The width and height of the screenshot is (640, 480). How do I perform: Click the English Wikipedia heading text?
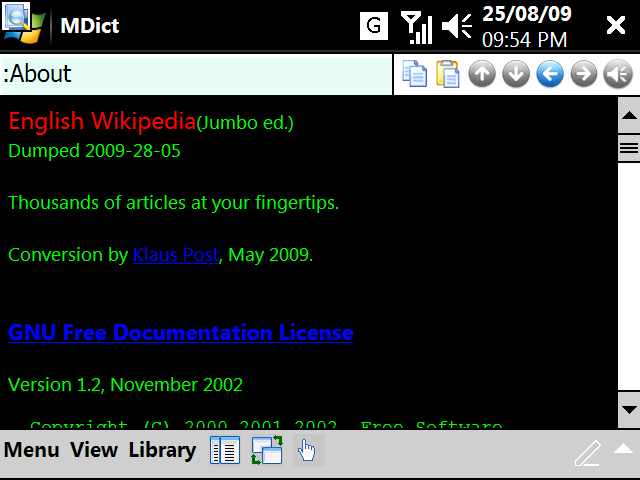coord(102,121)
